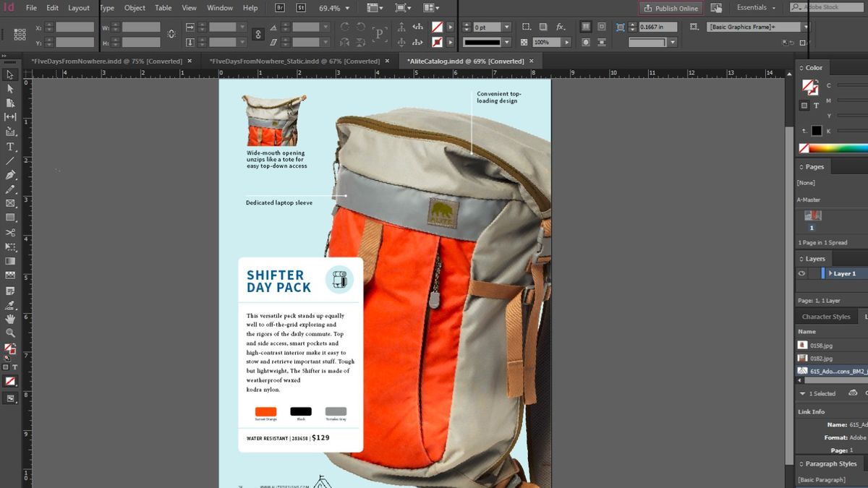Click the Publish Online button
Viewport: 868px width, 488px height.
(x=671, y=8)
